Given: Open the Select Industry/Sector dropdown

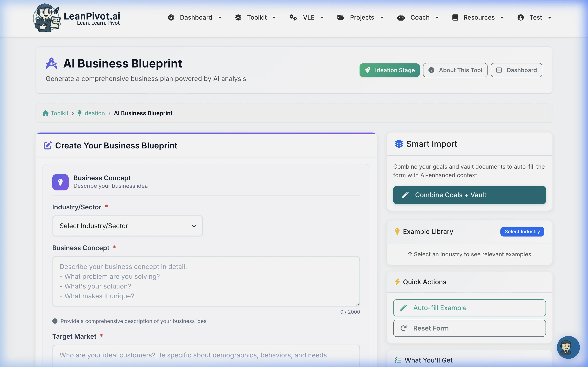Looking at the screenshot, I should click(127, 226).
